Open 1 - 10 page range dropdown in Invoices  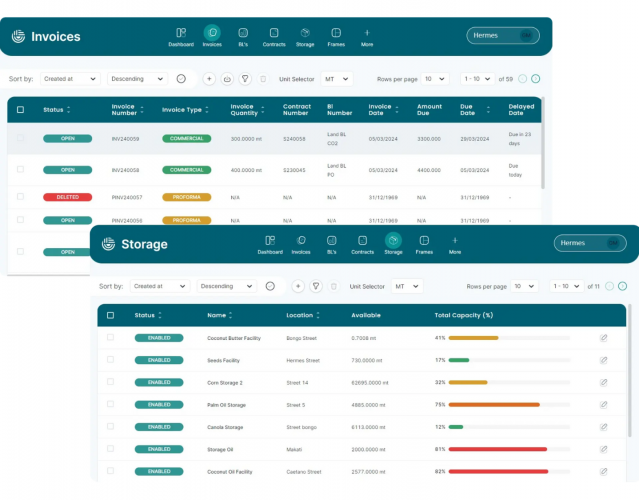[478, 79]
